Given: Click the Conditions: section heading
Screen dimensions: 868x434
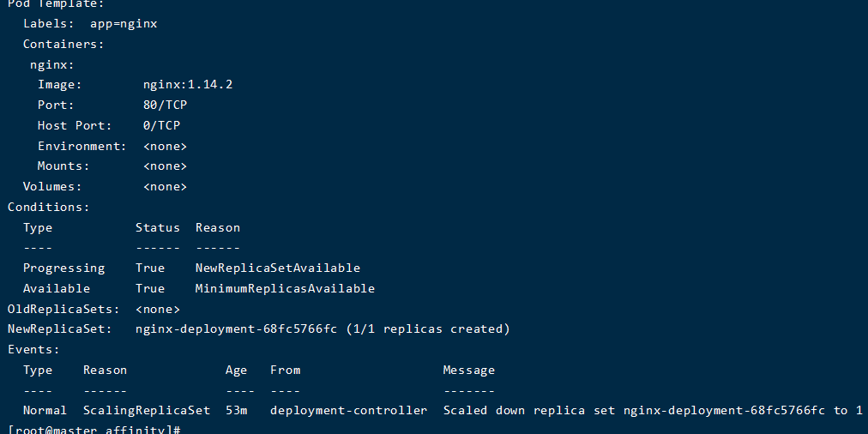Looking at the screenshot, I should click(x=48, y=207).
